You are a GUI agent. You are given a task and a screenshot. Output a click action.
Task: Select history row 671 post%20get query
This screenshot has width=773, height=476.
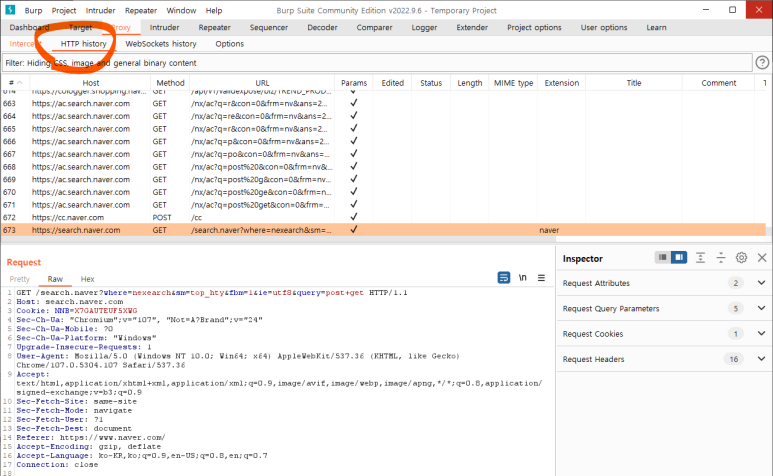click(384, 204)
